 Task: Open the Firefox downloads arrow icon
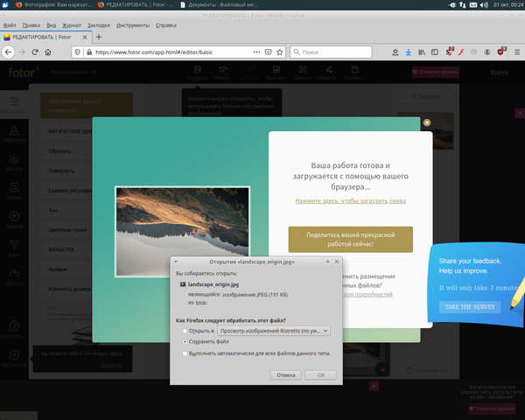point(408,52)
